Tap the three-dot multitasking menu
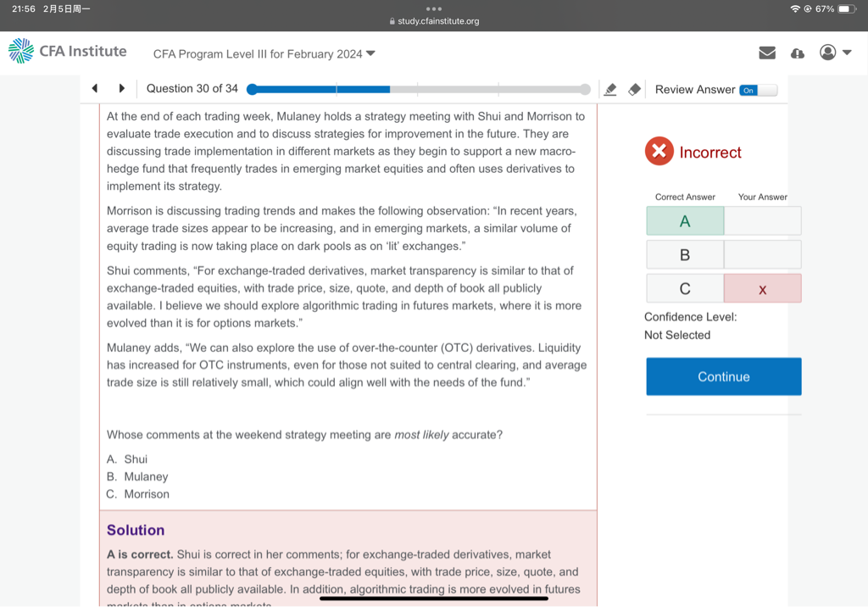Screen dimensions: 868x607 point(434,9)
